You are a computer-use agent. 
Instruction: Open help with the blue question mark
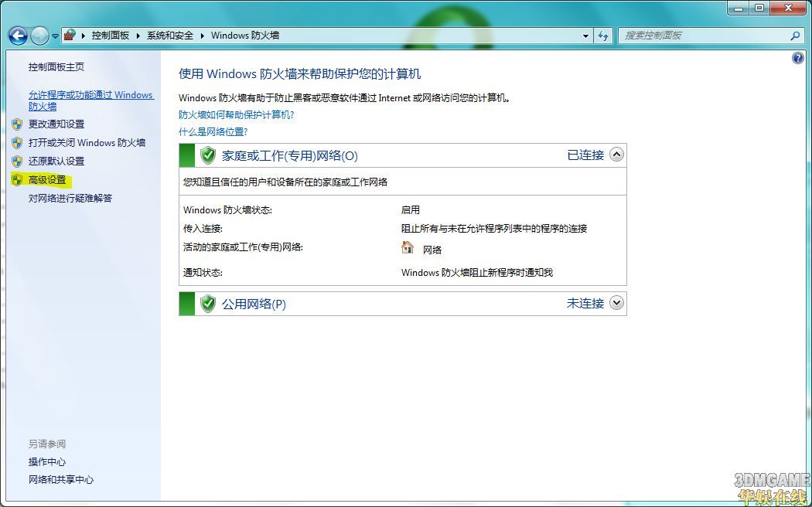pyautogui.click(x=798, y=58)
